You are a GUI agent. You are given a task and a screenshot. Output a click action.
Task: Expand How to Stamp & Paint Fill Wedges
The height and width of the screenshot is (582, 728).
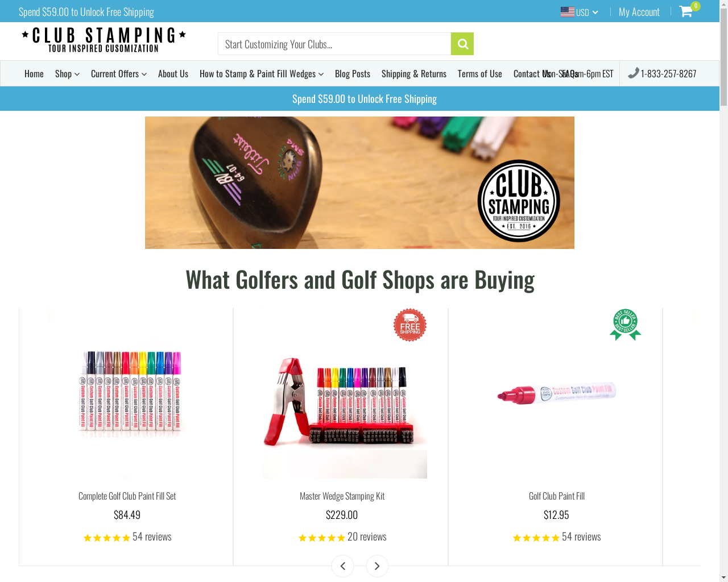click(x=262, y=74)
